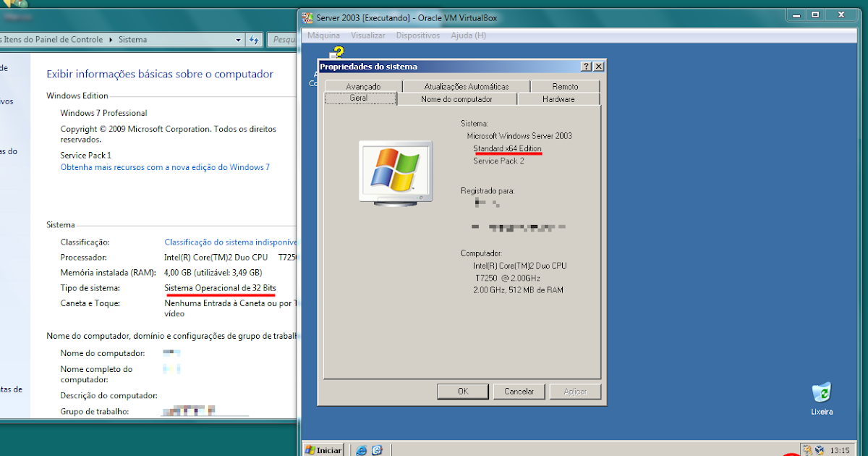
Task: Open the Lixeira recycle bin icon
Action: click(822, 399)
